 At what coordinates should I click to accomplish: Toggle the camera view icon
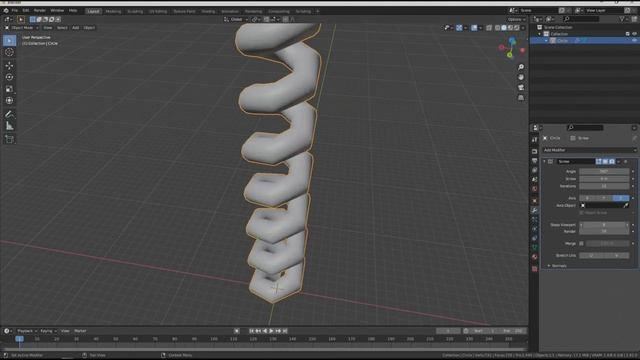(x=521, y=88)
